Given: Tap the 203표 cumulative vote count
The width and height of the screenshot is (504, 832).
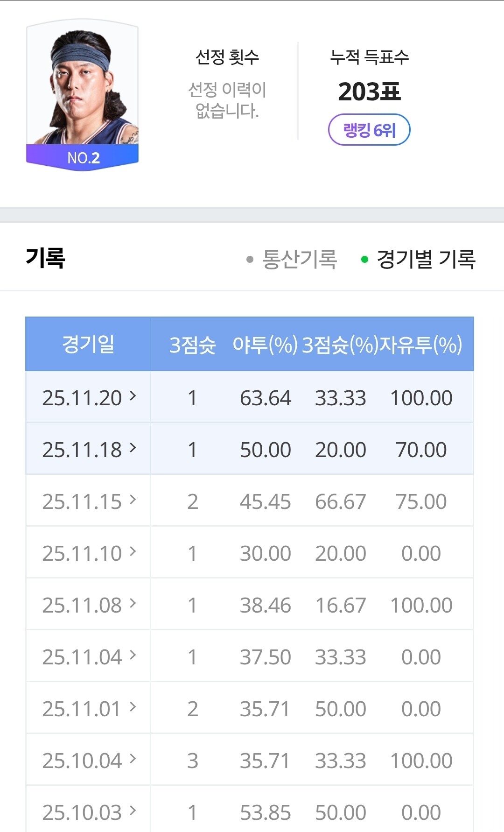Looking at the screenshot, I should [369, 92].
